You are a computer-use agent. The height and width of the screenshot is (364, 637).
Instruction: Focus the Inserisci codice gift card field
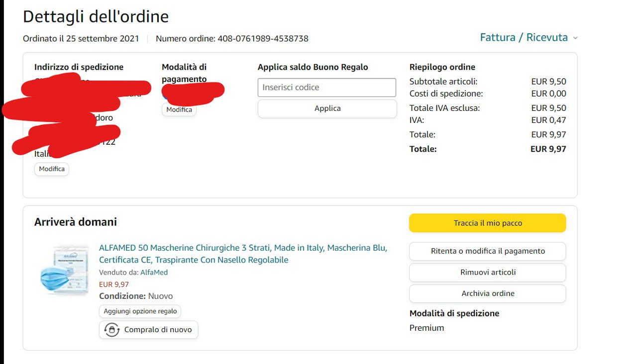coord(327,88)
